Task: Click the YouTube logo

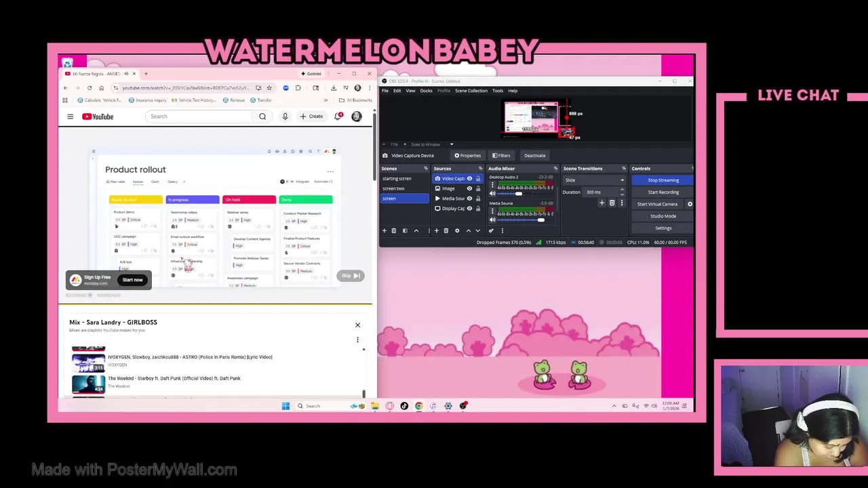Action: [x=98, y=117]
